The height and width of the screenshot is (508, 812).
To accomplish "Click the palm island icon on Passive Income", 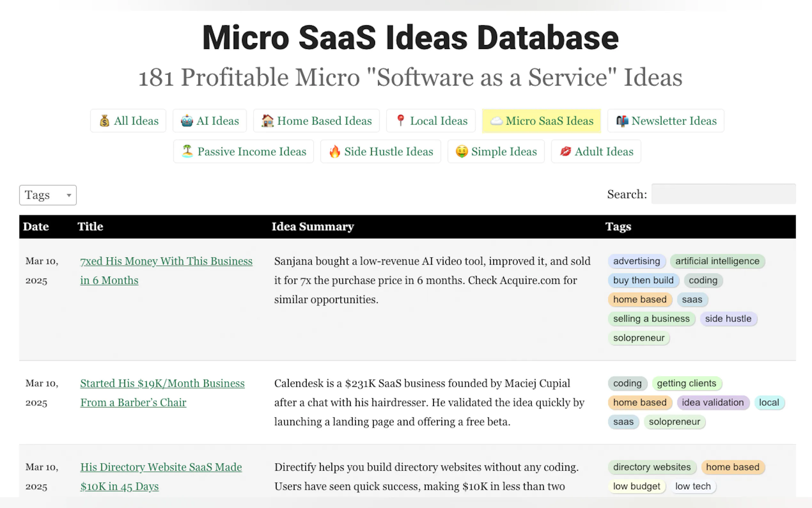I will click(x=187, y=151).
